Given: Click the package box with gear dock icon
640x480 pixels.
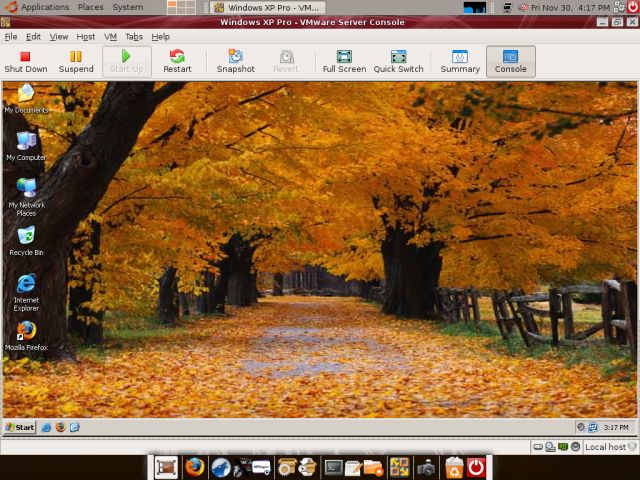Looking at the screenshot, I should [x=286, y=467].
